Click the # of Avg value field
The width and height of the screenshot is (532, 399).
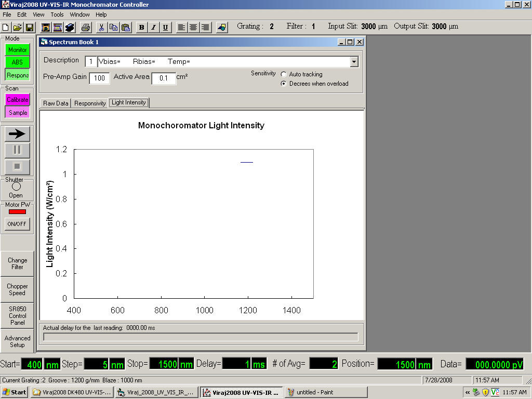pyautogui.click(x=324, y=364)
